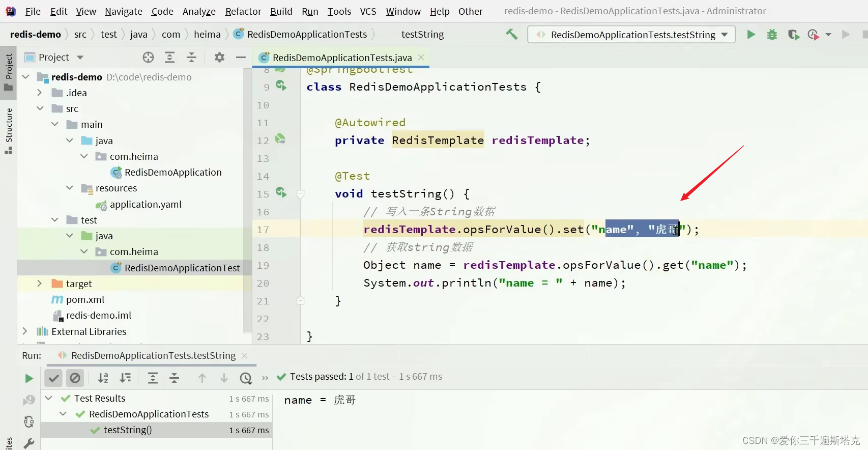The image size is (868, 450).
Task: Expand the target folder
Action: [40, 284]
